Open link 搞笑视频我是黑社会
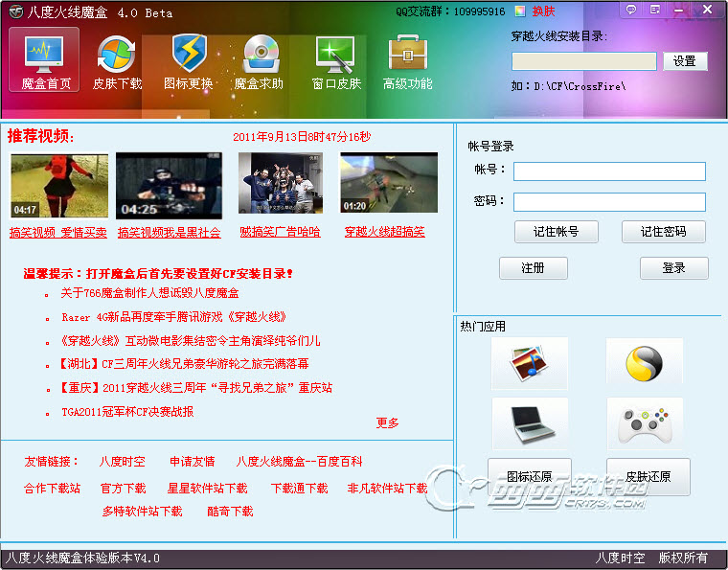This screenshot has width=728, height=570. [169, 233]
